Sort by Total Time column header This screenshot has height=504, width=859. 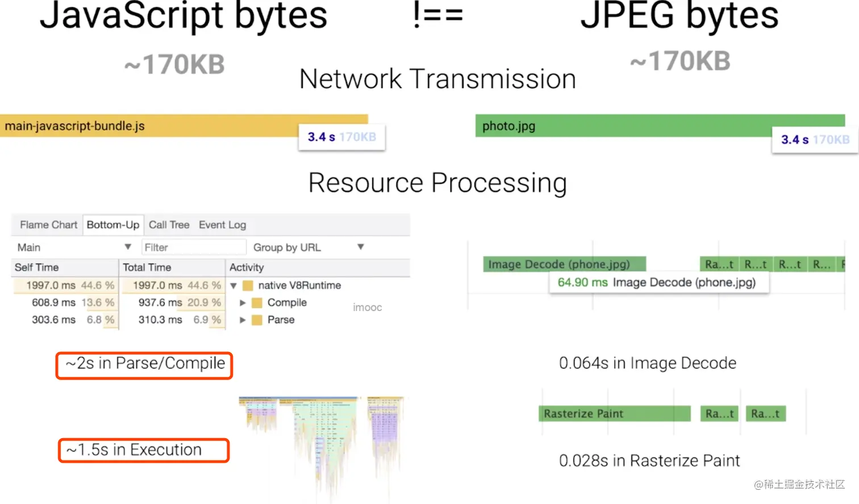point(147,267)
